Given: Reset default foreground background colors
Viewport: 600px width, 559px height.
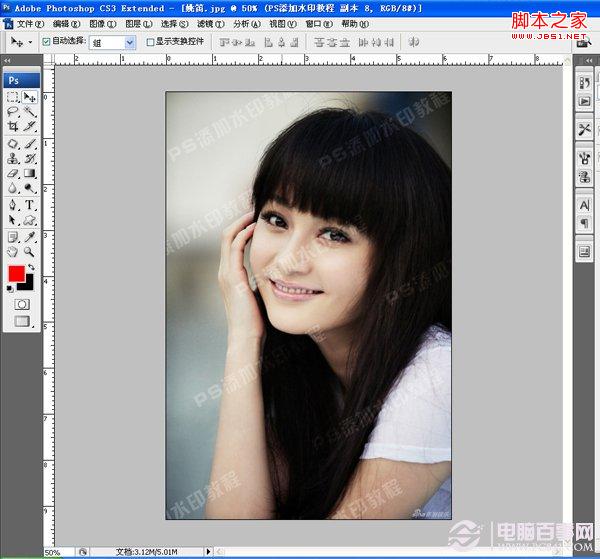Looking at the screenshot, I should [x=10, y=289].
